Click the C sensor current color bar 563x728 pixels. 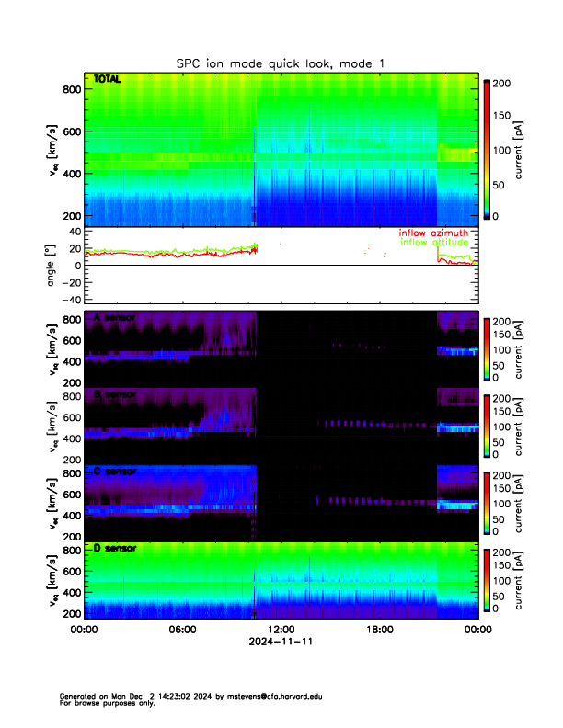click(489, 500)
